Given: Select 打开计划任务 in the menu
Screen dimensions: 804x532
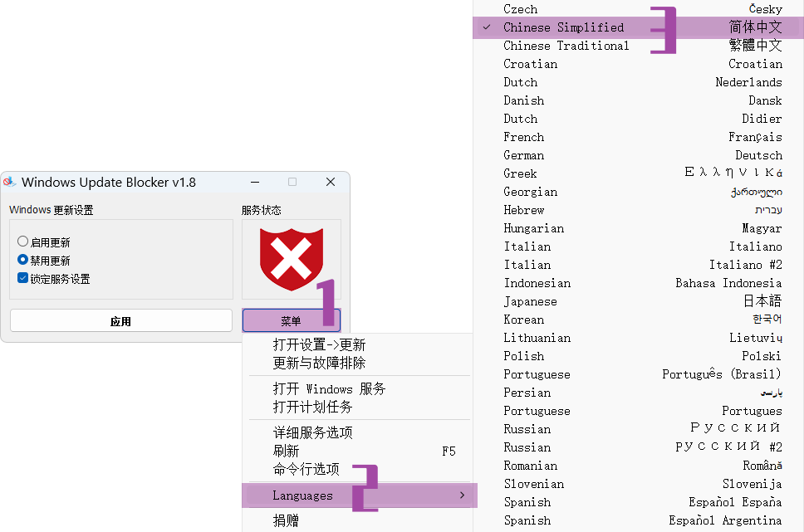Looking at the screenshot, I should coord(357,407).
